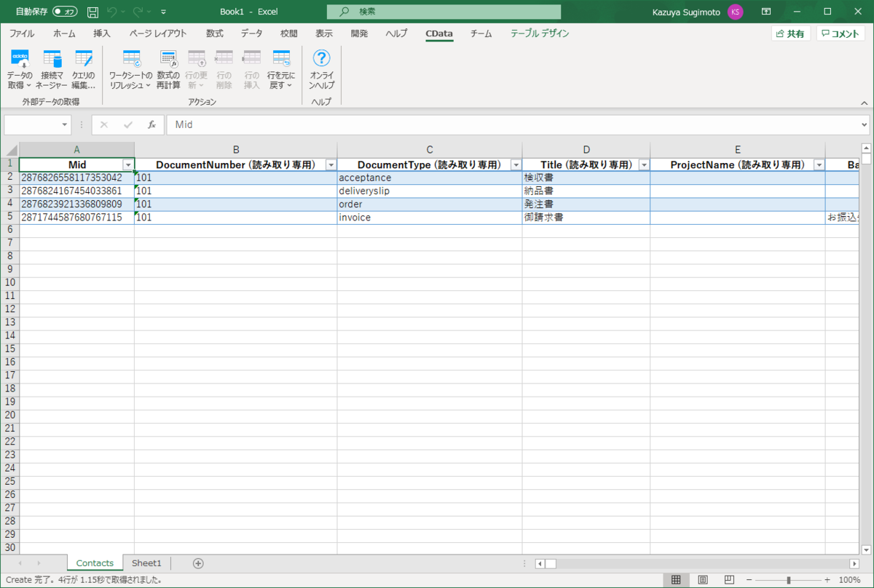The width and height of the screenshot is (874, 588).
Task: Switch to Sheet1 worksheet tab
Action: 146,563
